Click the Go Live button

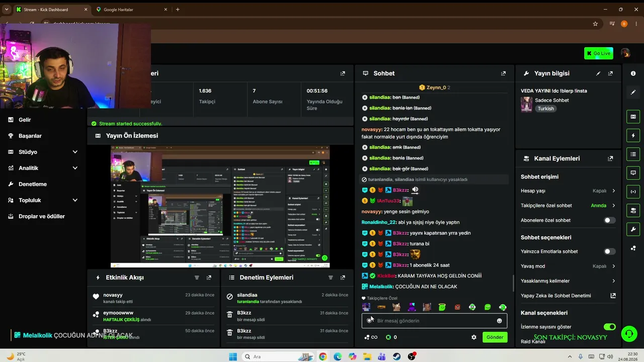(x=598, y=53)
